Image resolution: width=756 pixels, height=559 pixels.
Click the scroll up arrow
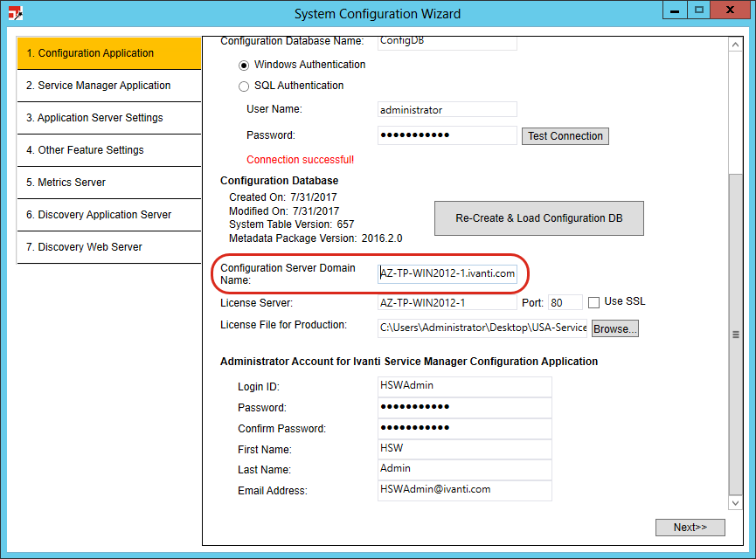pyautogui.click(x=735, y=45)
